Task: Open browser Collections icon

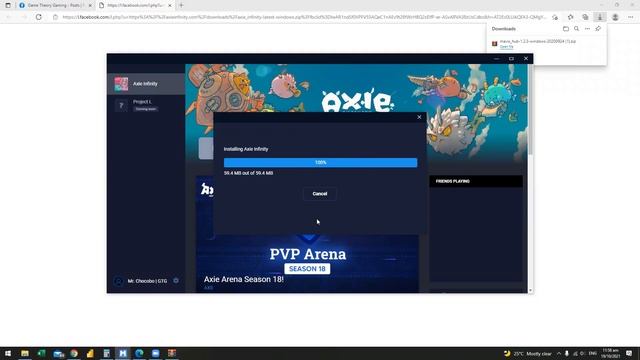Action: coord(585,17)
